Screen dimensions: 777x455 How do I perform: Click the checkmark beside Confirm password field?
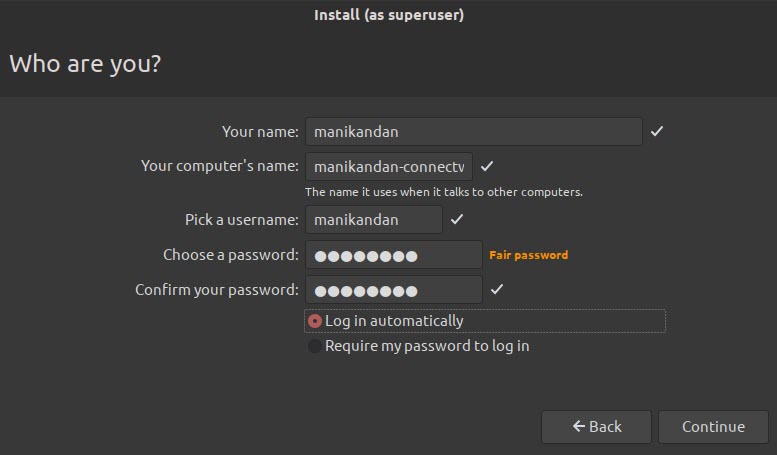coord(497,290)
